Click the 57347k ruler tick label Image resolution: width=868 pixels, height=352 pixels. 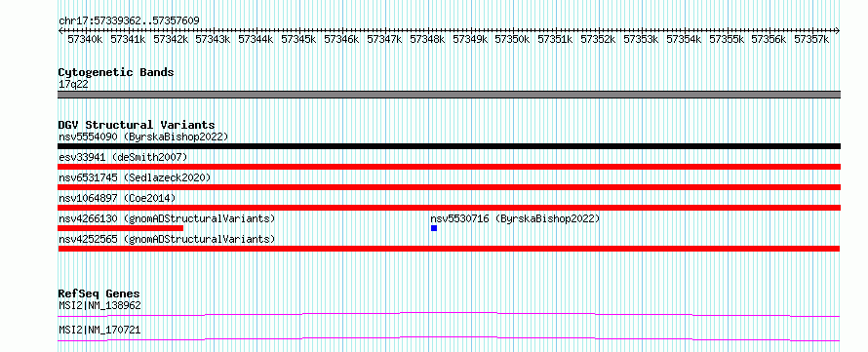point(384,39)
